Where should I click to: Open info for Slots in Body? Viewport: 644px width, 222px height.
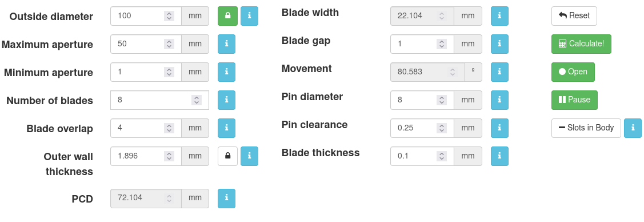(x=633, y=128)
